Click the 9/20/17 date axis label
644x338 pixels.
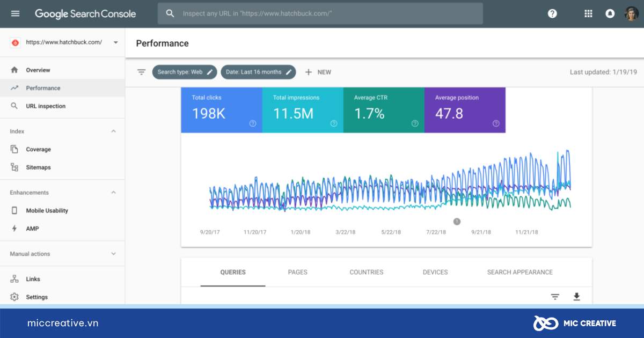[210, 232]
